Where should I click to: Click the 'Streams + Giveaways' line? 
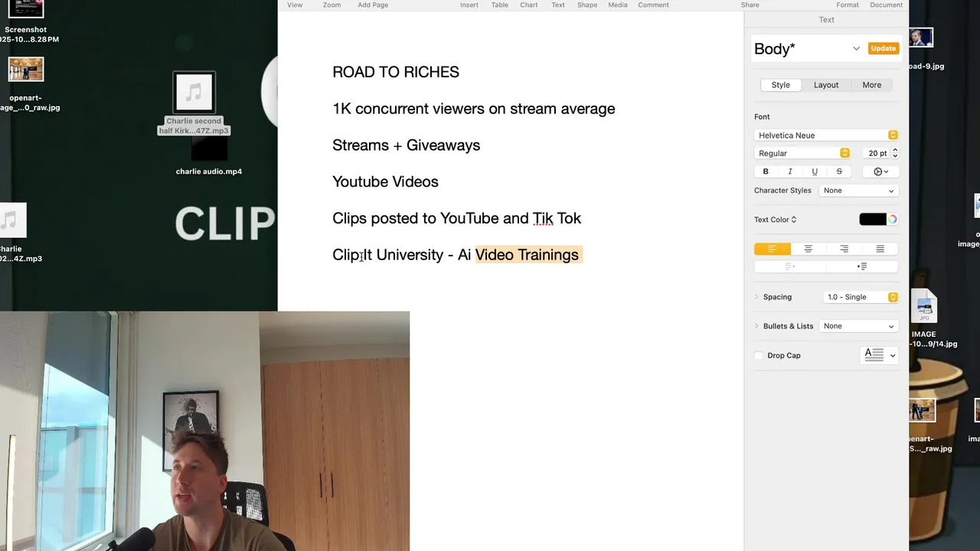(x=407, y=145)
